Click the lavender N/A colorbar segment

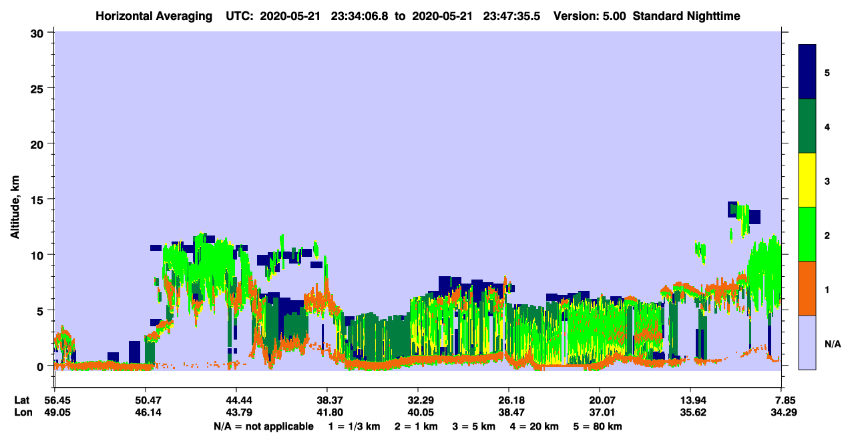point(807,342)
